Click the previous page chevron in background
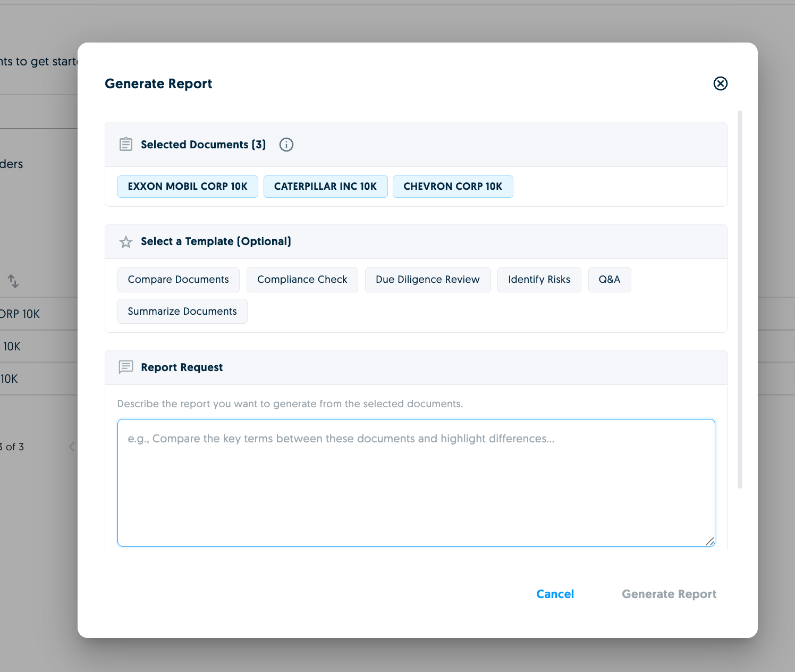 tap(72, 447)
